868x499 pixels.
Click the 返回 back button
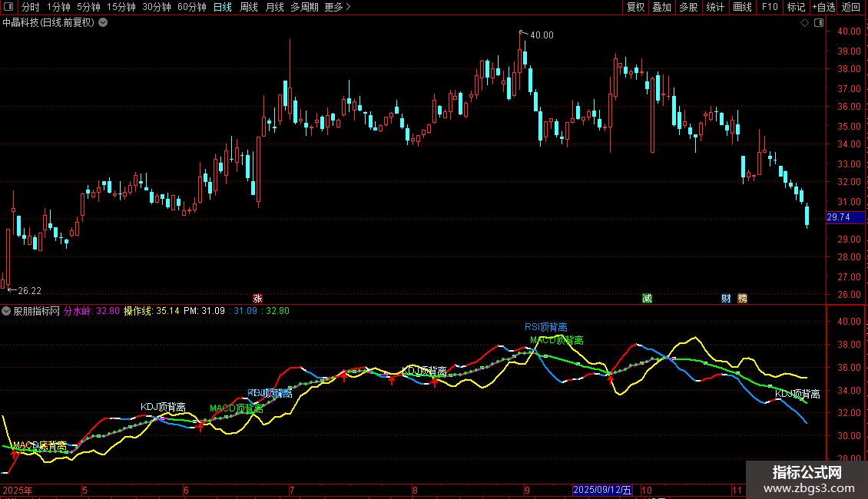[x=851, y=7]
